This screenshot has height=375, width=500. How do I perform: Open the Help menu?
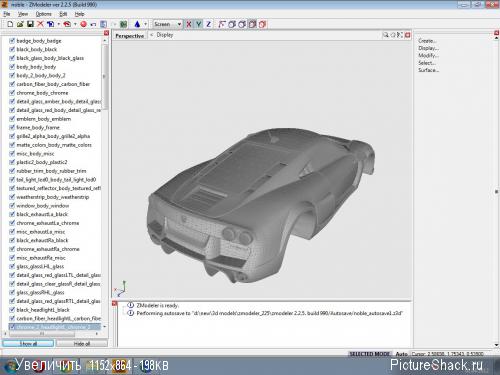click(x=79, y=14)
